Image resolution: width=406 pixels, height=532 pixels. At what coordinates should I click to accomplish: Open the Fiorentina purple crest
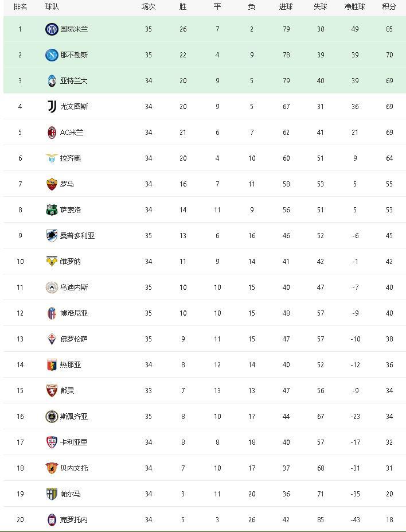point(52,339)
